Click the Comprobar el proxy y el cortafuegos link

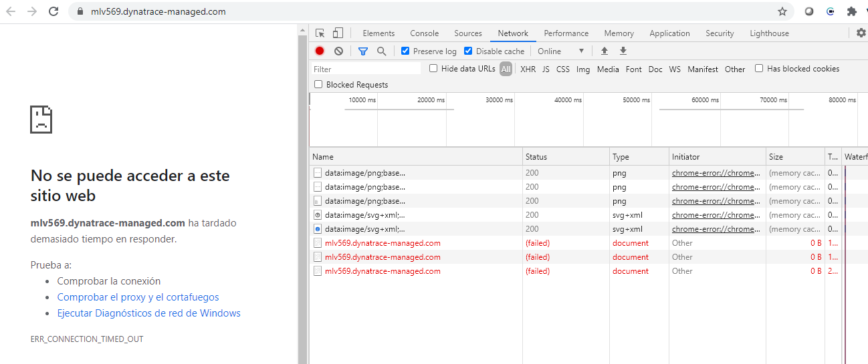coord(138,297)
